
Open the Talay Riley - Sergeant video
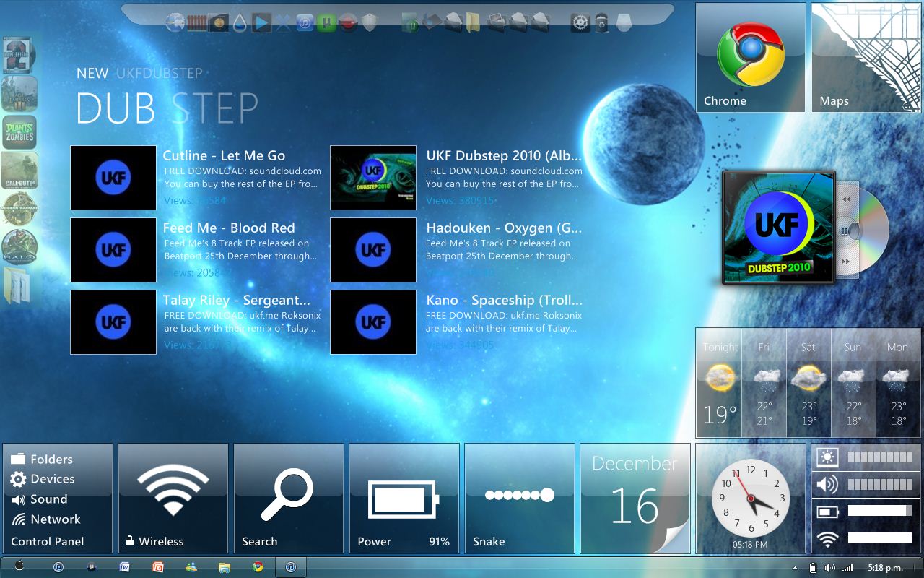click(x=236, y=300)
